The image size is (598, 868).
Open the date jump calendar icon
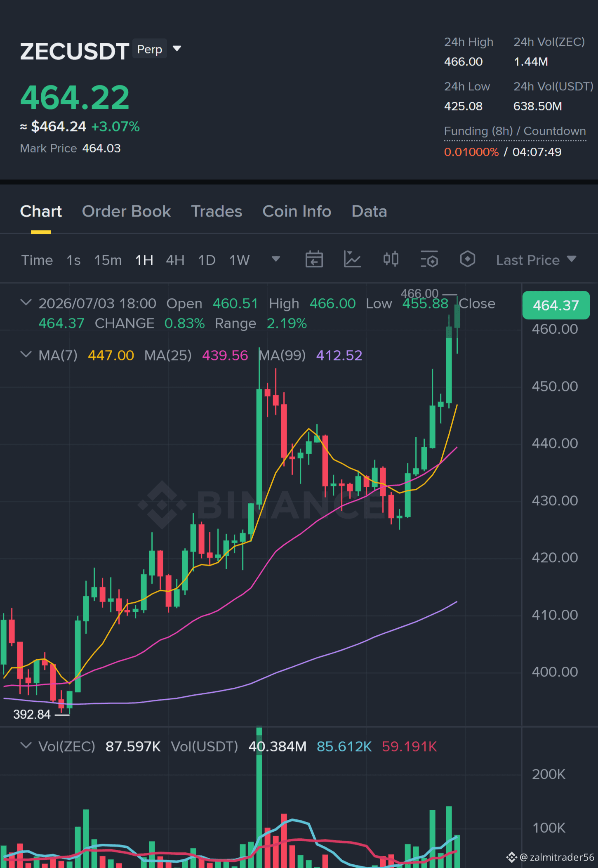click(314, 259)
